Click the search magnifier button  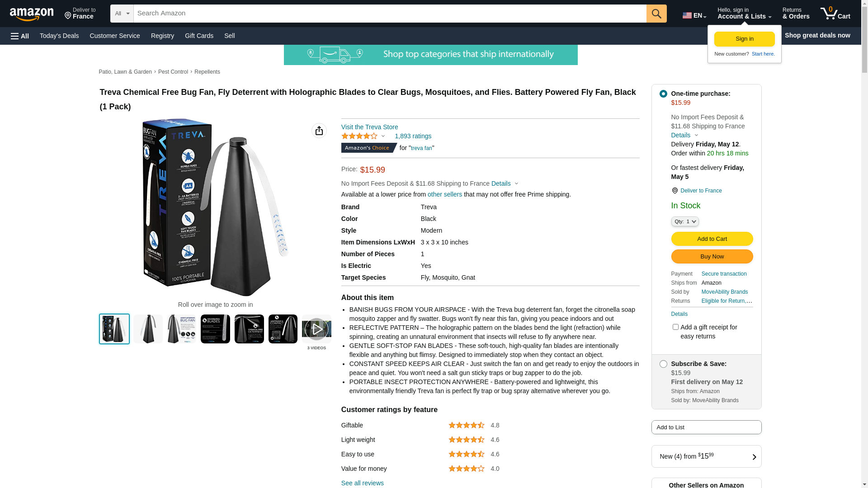click(x=656, y=14)
